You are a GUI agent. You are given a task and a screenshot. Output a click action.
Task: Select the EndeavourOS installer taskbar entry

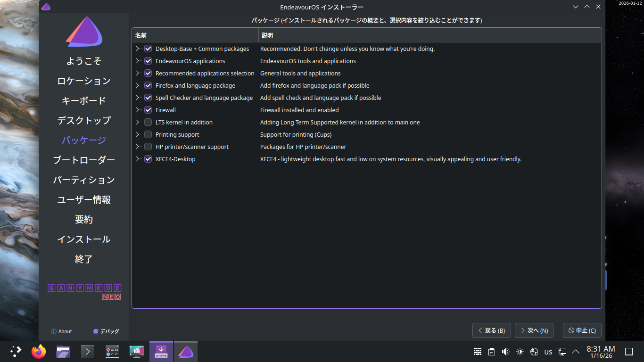point(186,352)
